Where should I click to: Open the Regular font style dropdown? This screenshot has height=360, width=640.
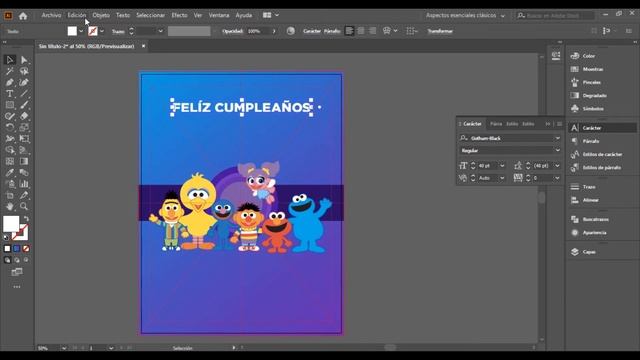[x=558, y=151]
